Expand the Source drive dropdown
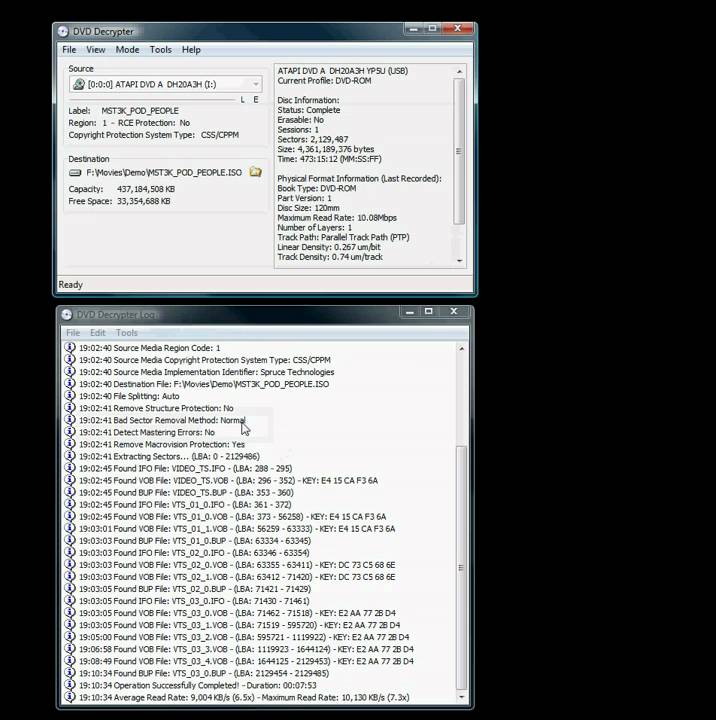Image resolution: width=716 pixels, height=720 pixels. point(256,84)
